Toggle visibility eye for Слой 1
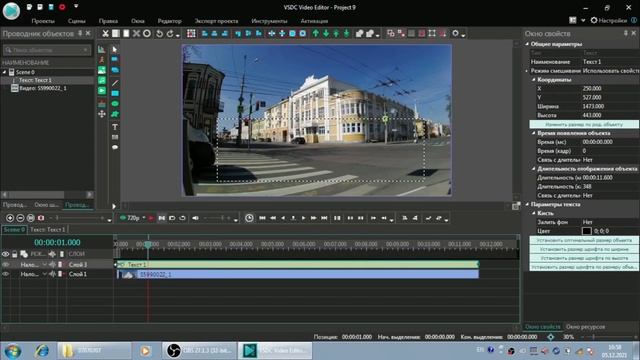640x360 pixels. (5, 274)
